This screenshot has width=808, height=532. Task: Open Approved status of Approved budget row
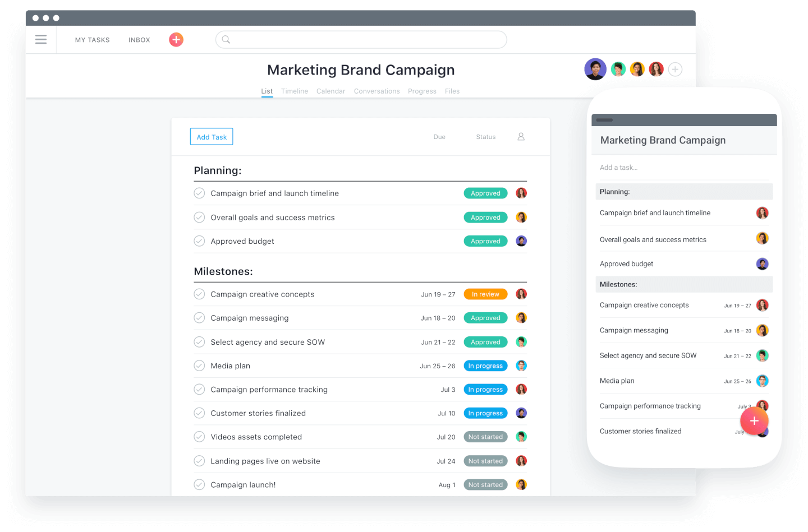pyautogui.click(x=485, y=241)
